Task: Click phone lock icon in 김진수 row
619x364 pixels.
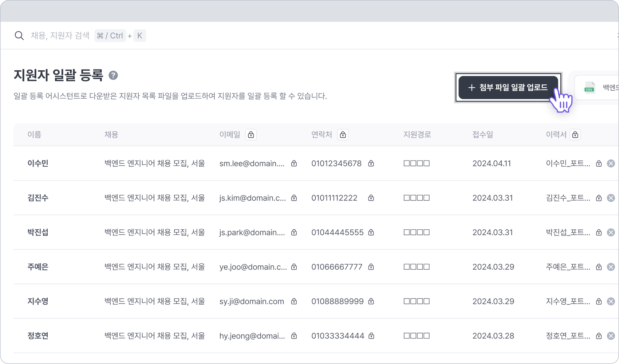Action: click(x=371, y=198)
